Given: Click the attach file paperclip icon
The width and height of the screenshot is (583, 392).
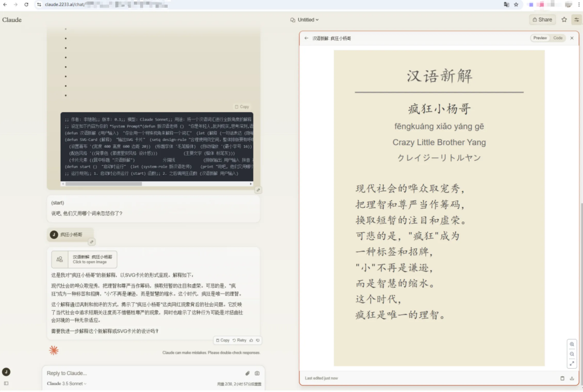Looking at the screenshot, I should point(247,373).
